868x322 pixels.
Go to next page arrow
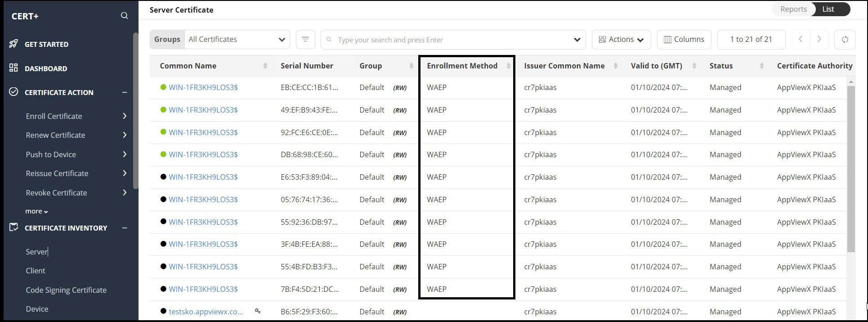(x=819, y=39)
